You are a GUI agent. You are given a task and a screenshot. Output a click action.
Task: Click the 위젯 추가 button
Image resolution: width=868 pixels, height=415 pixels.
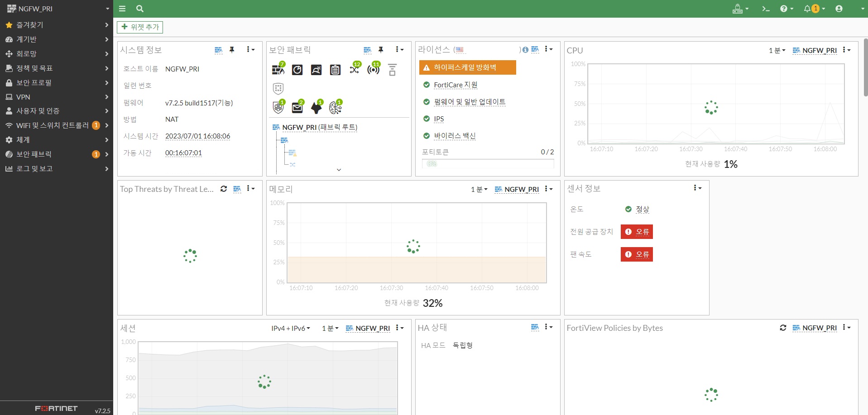click(x=140, y=27)
